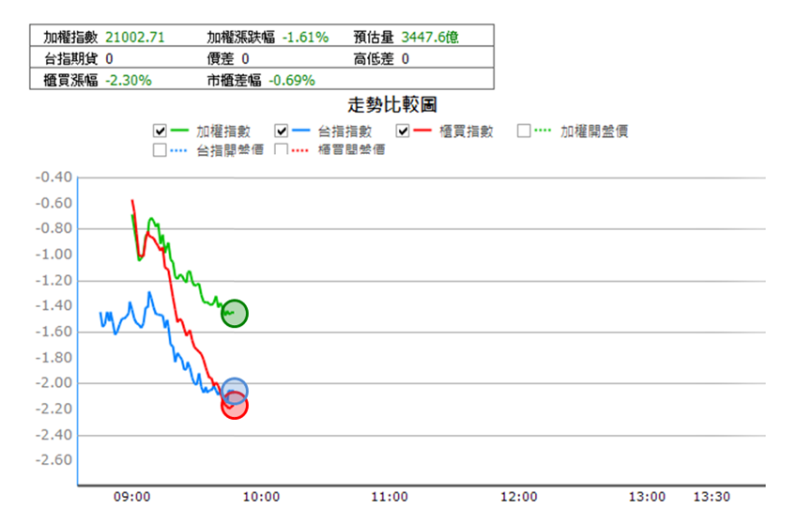Uncheck the 加權指數 series checkbox
Screen dimensions: 812x526
tap(160, 131)
